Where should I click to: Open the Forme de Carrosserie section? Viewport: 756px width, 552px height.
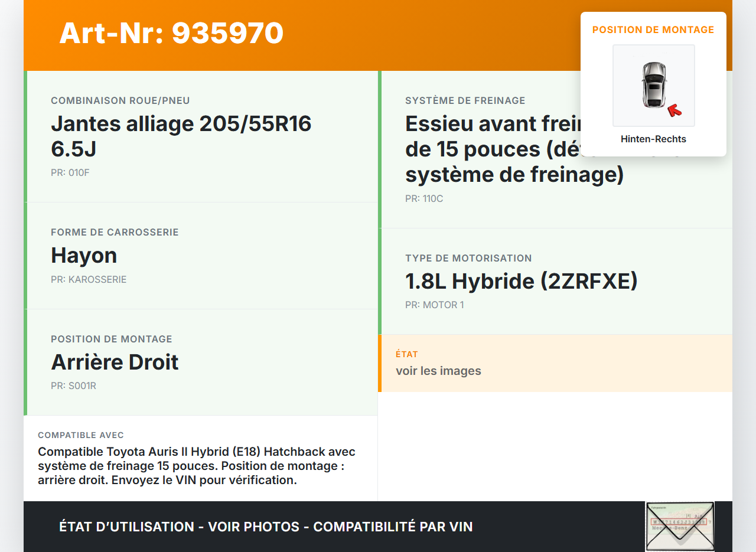coord(115,232)
